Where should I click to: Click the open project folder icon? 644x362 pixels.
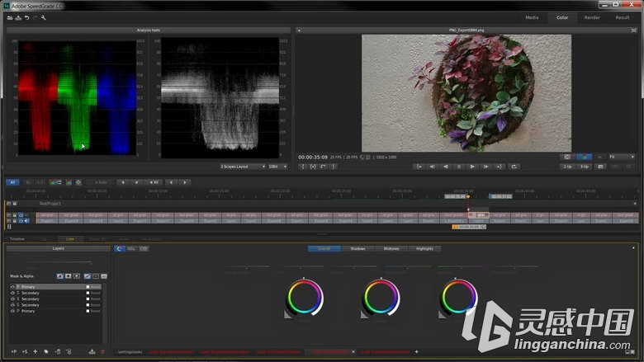[10, 17]
